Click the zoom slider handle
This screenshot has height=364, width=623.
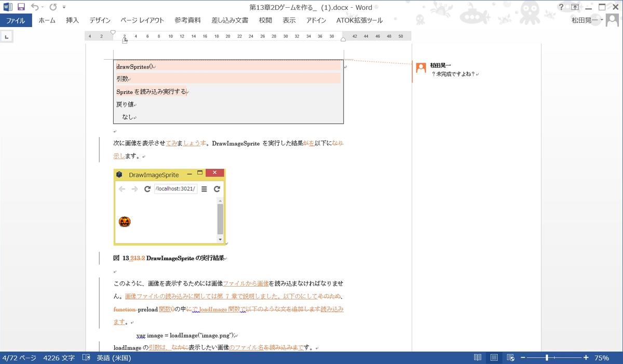click(x=547, y=358)
